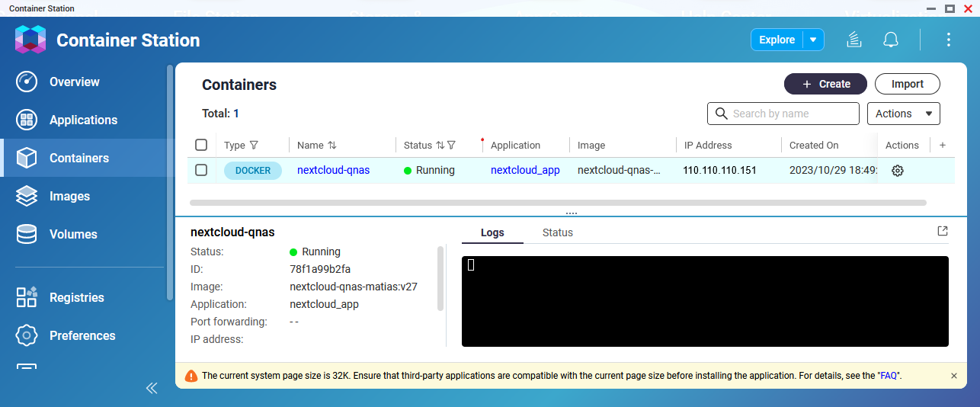Go to Volumes in the sidebar
Screen dimensions: 980x407
point(73,234)
